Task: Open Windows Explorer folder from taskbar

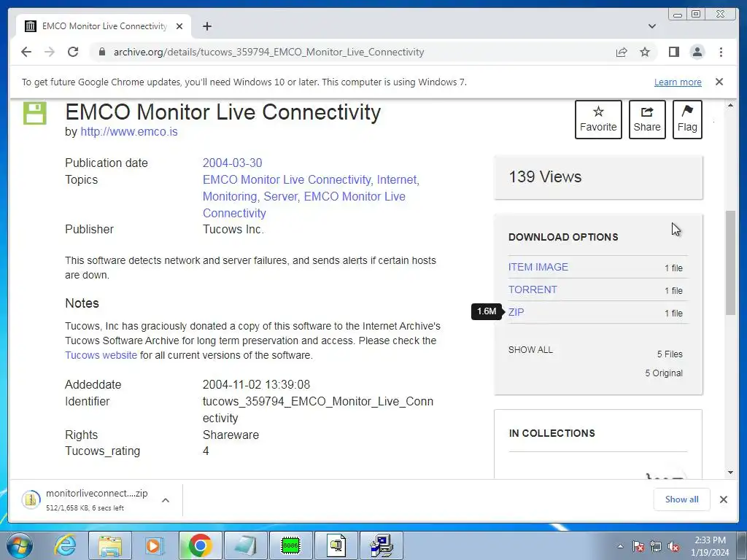Action: point(110,545)
